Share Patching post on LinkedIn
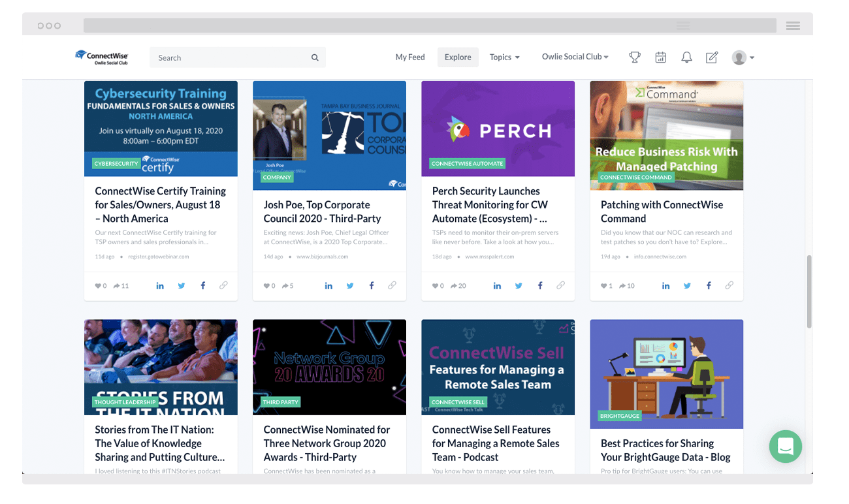The height and width of the screenshot is (504, 849). [665, 285]
